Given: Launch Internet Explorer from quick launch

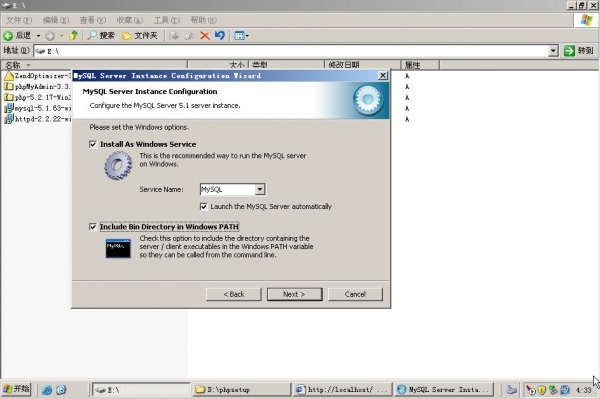Looking at the screenshot, I should pyautogui.click(x=47, y=390).
